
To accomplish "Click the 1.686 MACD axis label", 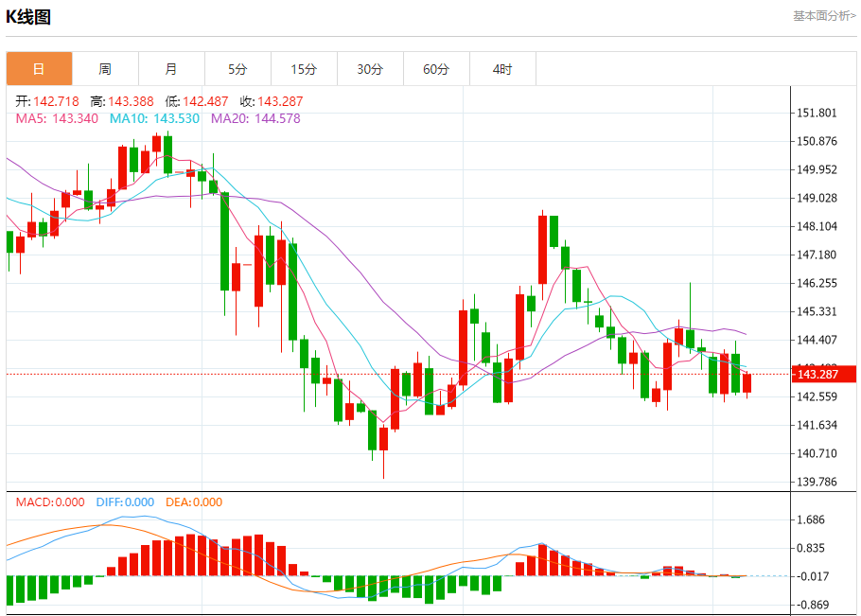I will pyautogui.click(x=811, y=519).
